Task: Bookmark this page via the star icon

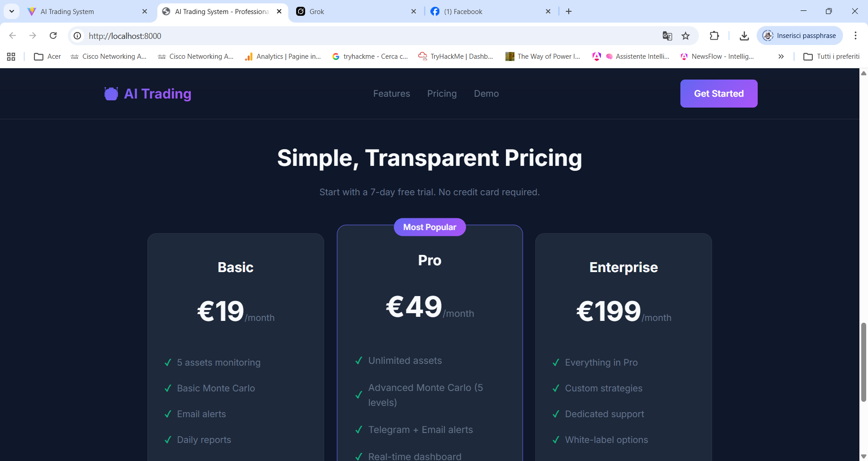Action: point(686,36)
